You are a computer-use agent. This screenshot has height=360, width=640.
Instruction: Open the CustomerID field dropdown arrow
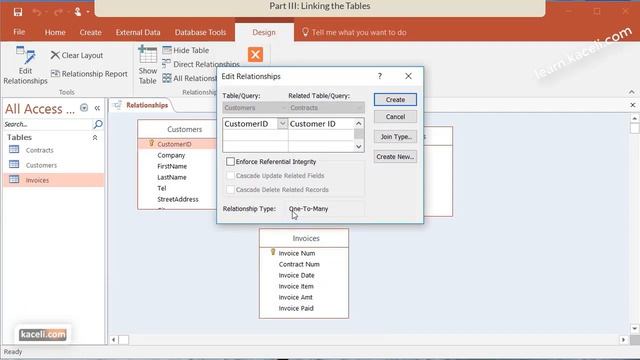(x=282, y=123)
